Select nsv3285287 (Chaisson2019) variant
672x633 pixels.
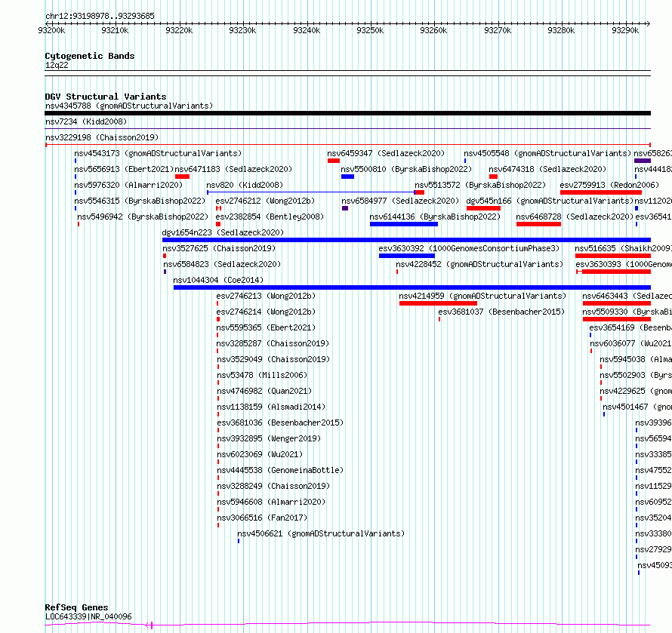click(273, 343)
